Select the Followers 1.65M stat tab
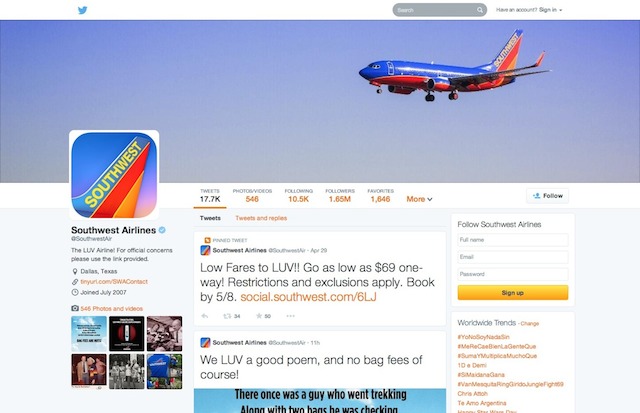 click(x=340, y=195)
